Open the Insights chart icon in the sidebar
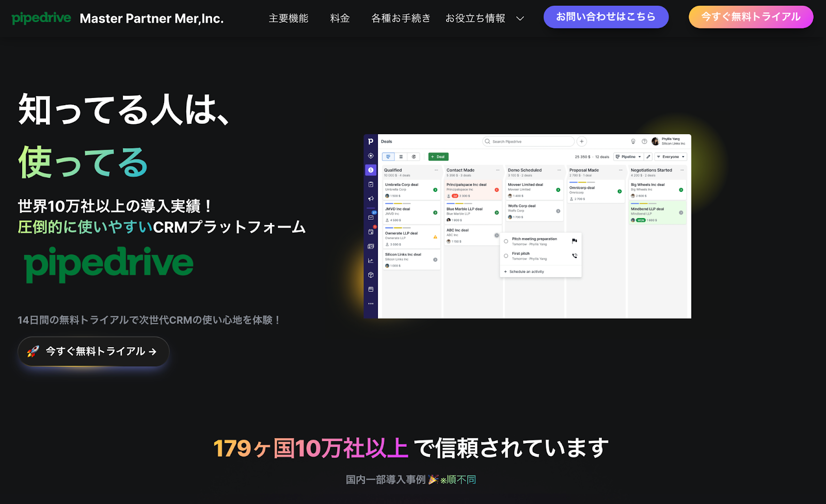This screenshot has height=504, width=826. click(371, 261)
